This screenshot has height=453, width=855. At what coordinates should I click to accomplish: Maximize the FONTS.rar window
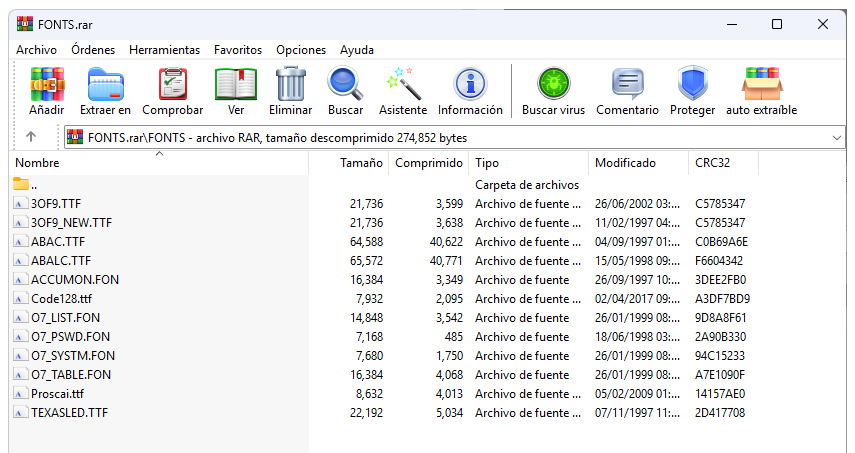777,24
